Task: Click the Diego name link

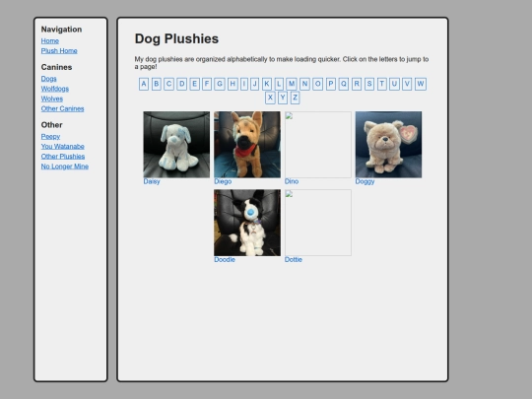Action: [223, 181]
